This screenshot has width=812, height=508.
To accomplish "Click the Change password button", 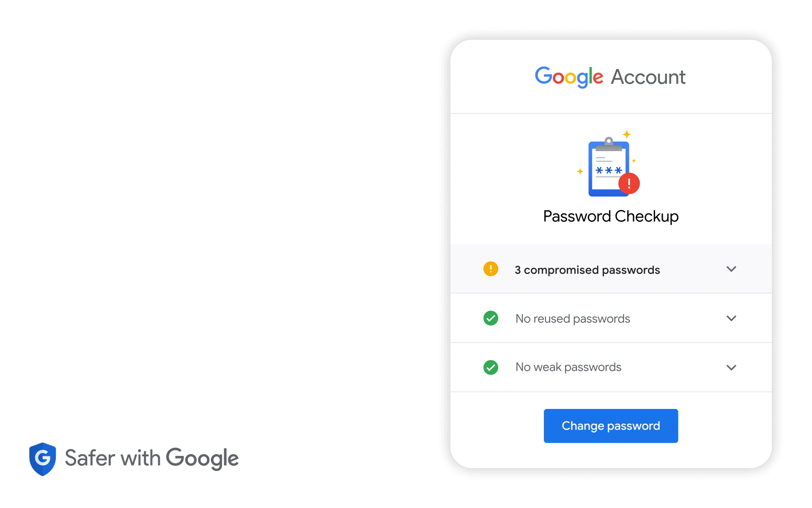I will pyautogui.click(x=611, y=426).
